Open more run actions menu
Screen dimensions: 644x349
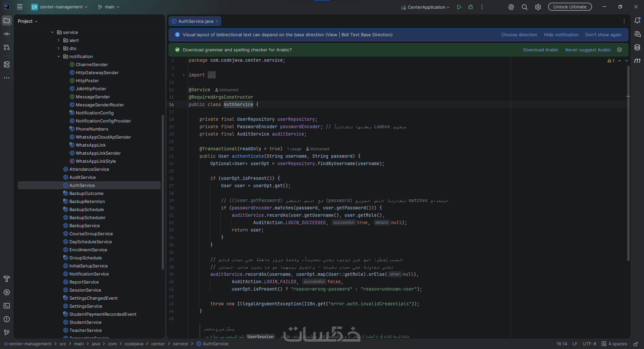(x=482, y=7)
